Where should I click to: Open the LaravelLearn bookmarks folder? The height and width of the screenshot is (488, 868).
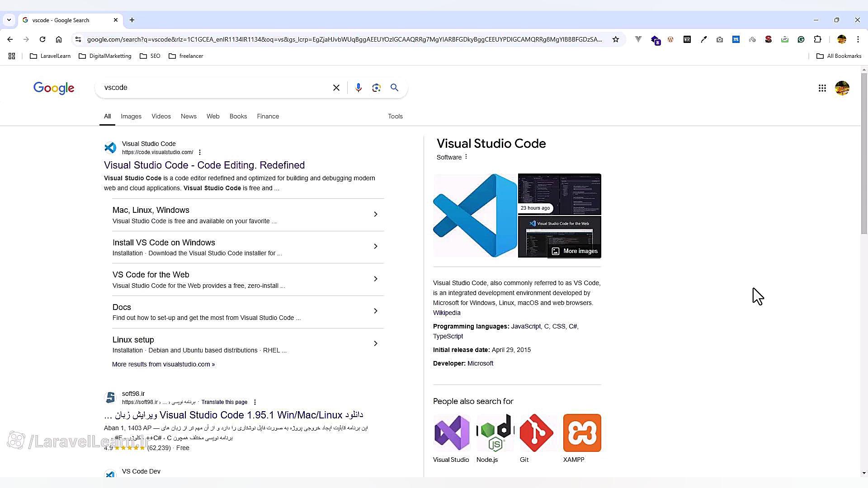50,56
